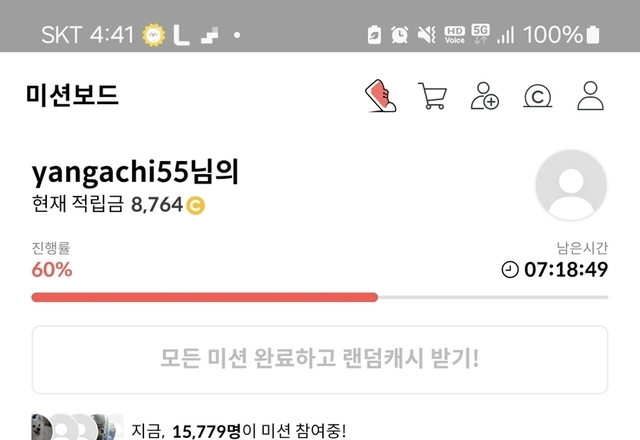This screenshot has height=440, width=640.
Task: Open the cash coin icon in header
Action: pos(538,96)
